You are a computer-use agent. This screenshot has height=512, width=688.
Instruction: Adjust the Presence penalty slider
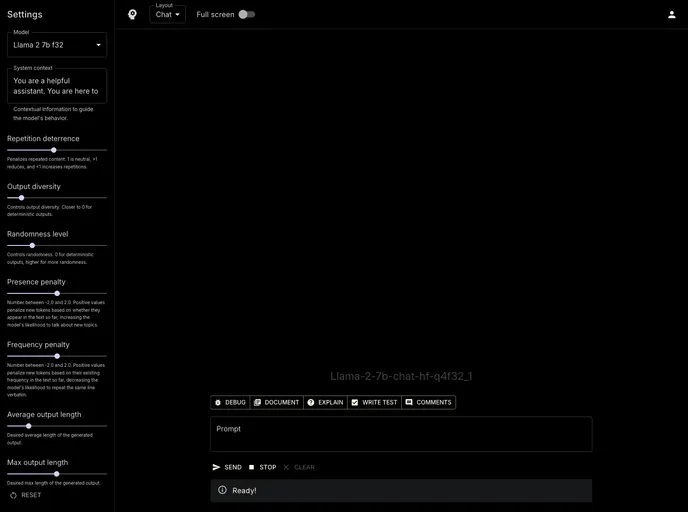coord(57,294)
